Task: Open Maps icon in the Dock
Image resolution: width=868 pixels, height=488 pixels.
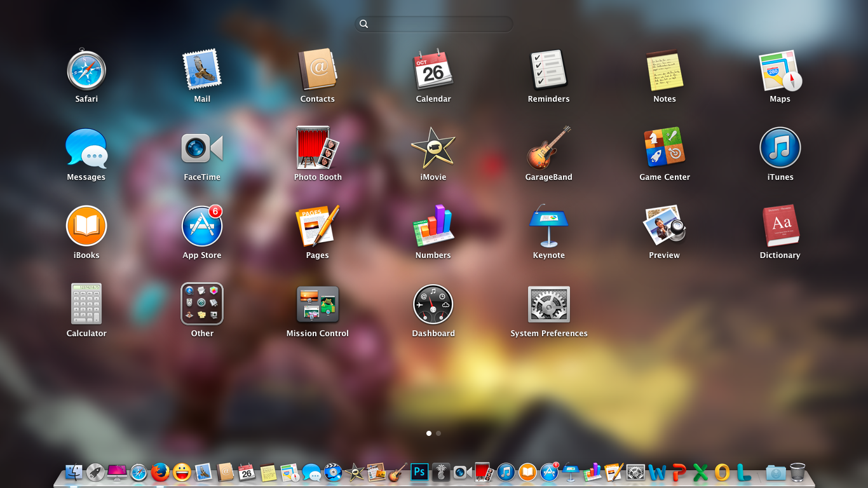Action: [x=290, y=472]
